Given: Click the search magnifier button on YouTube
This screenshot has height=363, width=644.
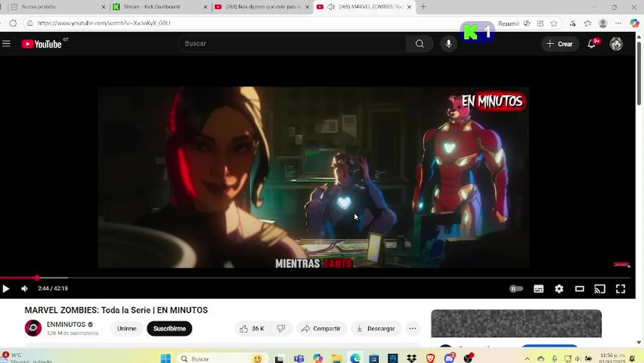Looking at the screenshot, I should (420, 44).
